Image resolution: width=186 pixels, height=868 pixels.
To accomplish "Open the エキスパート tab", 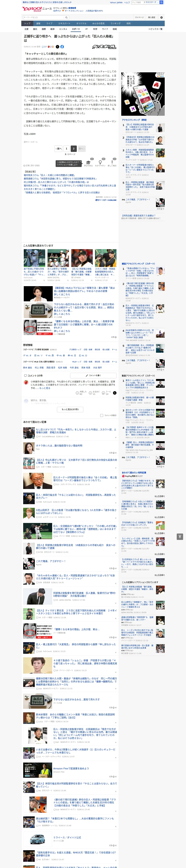I will tap(64, 24).
